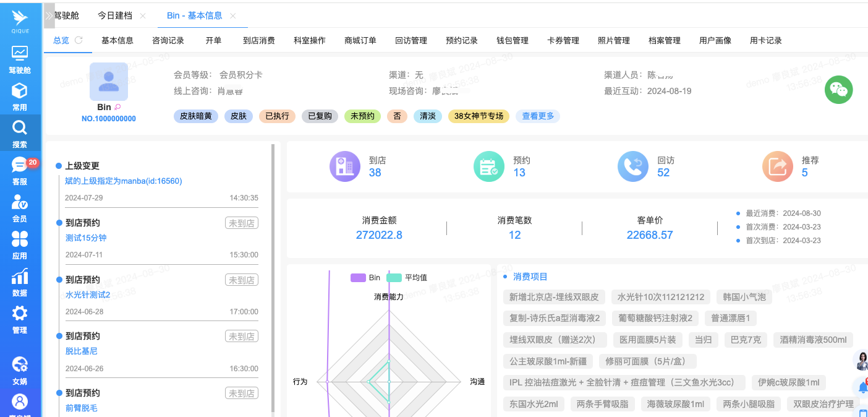Viewport: 868px width, 417px height.
Task: Open the 钱包管理 tab
Action: pos(513,40)
